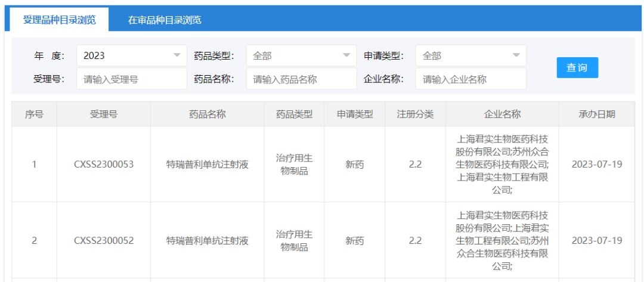Select acceptance number CXSS2300053
644x282 pixels.
click(x=103, y=165)
